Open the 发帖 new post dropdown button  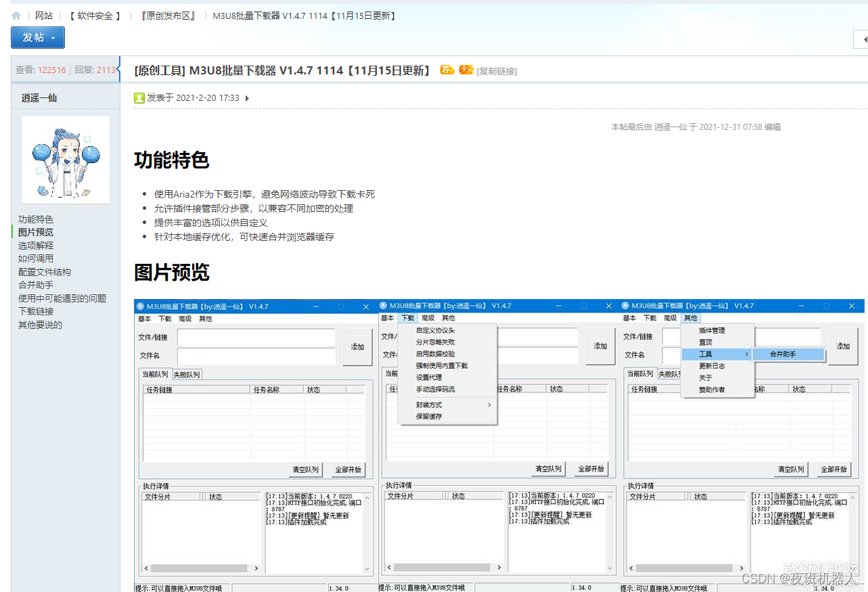pos(38,37)
